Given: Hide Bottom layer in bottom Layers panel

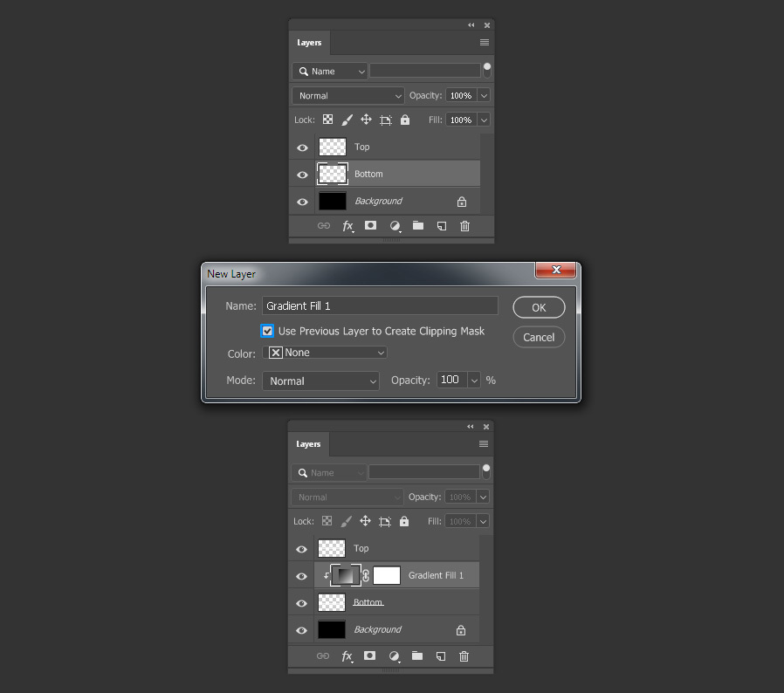Looking at the screenshot, I should coord(301,603).
